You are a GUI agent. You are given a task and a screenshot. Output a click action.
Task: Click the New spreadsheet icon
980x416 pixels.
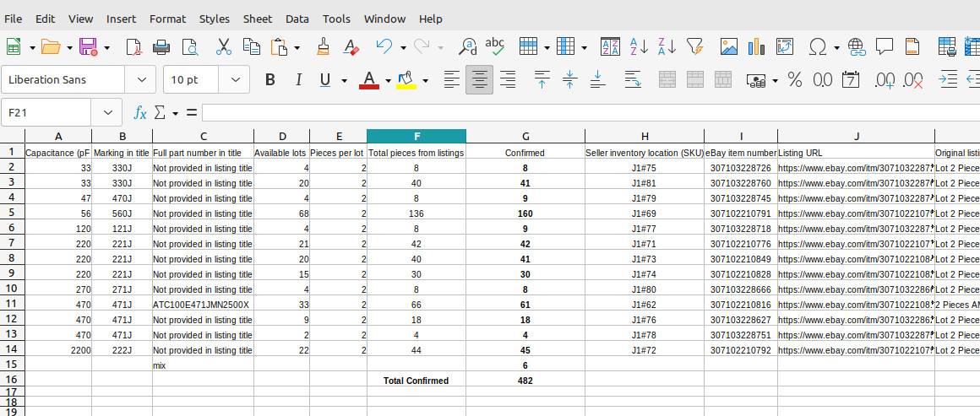pyautogui.click(x=14, y=47)
